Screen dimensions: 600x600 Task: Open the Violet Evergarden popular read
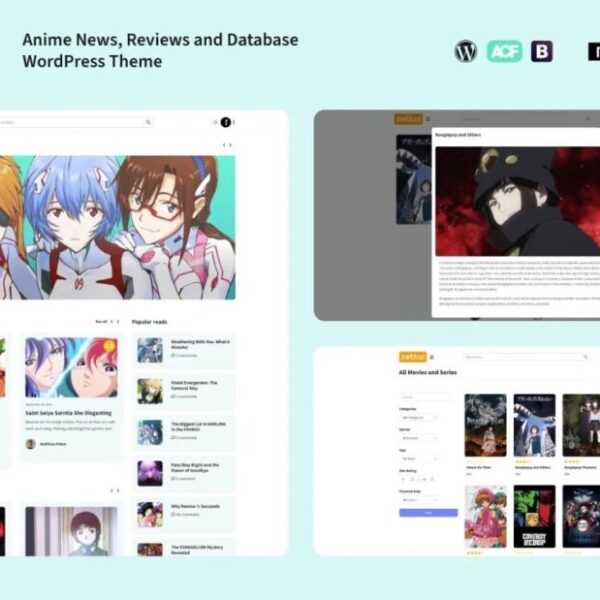pyautogui.click(x=184, y=391)
